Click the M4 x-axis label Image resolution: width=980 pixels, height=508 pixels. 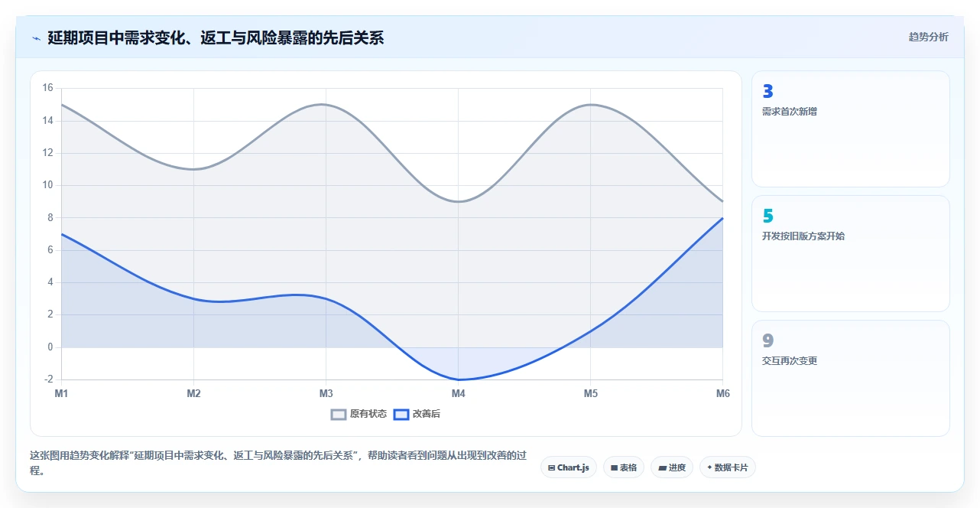click(458, 394)
